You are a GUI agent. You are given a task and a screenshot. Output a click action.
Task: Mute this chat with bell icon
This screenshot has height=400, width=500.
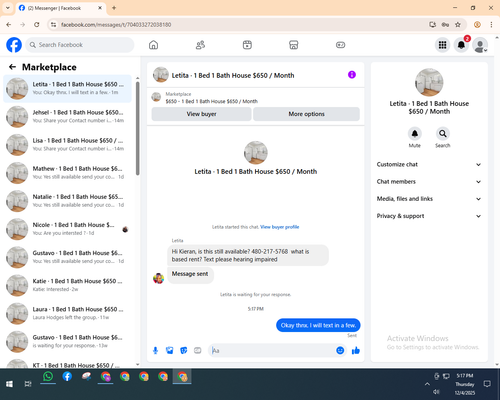click(415, 134)
